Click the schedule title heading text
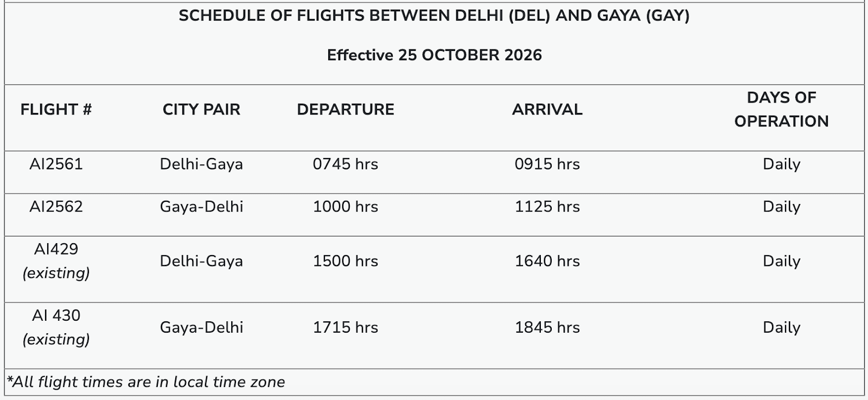868x400 pixels. [x=434, y=16]
